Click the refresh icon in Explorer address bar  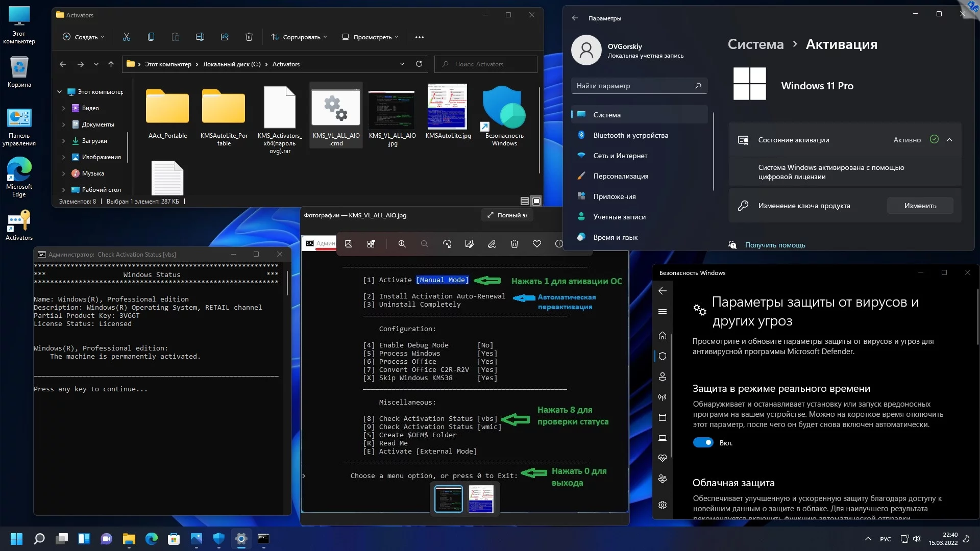(x=419, y=64)
